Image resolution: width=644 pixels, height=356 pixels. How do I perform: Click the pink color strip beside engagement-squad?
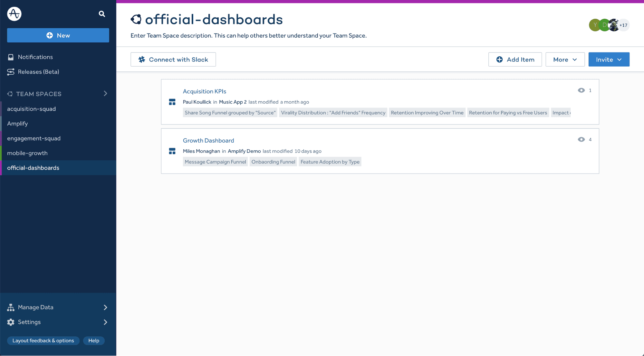pyautogui.click(x=1, y=138)
